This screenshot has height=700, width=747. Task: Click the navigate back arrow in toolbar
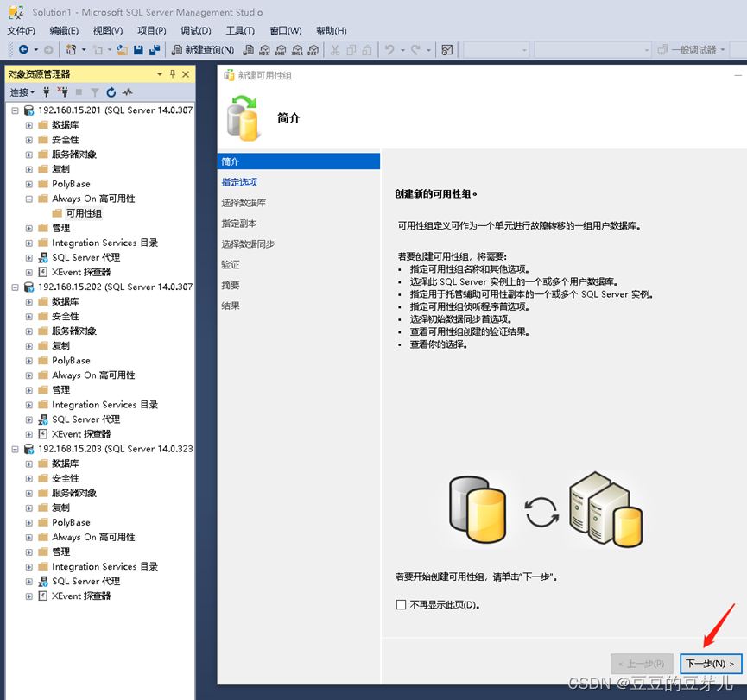pos(23,49)
